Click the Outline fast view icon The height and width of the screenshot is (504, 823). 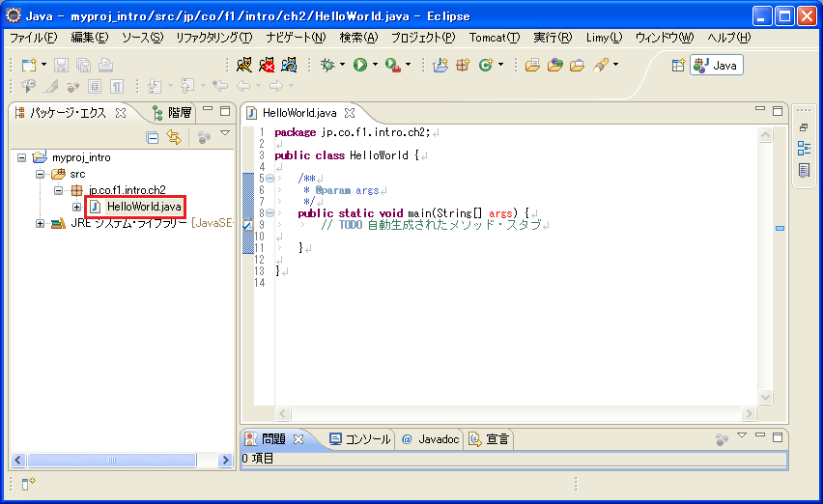[x=804, y=148]
